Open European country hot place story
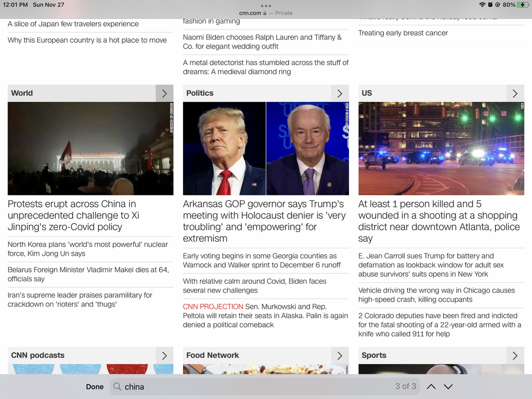 (87, 40)
